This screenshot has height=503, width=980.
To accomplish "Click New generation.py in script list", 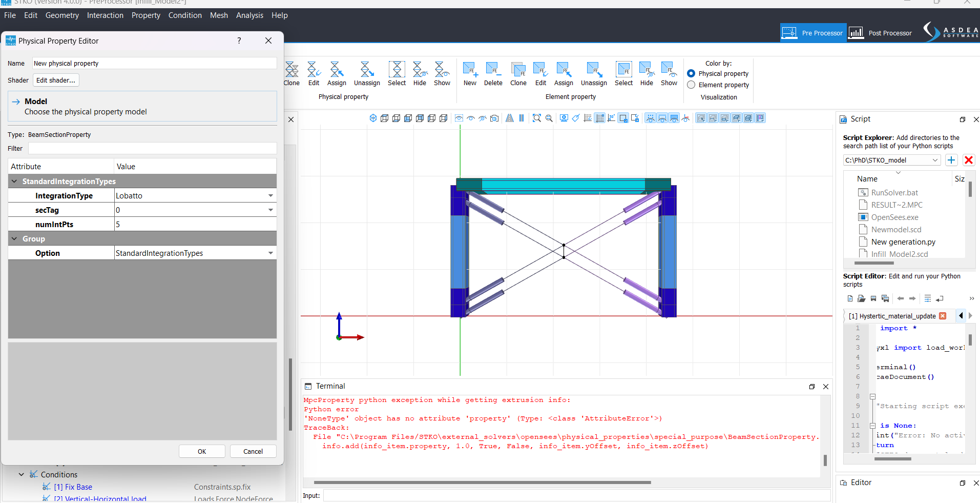I will (x=903, y=242).
